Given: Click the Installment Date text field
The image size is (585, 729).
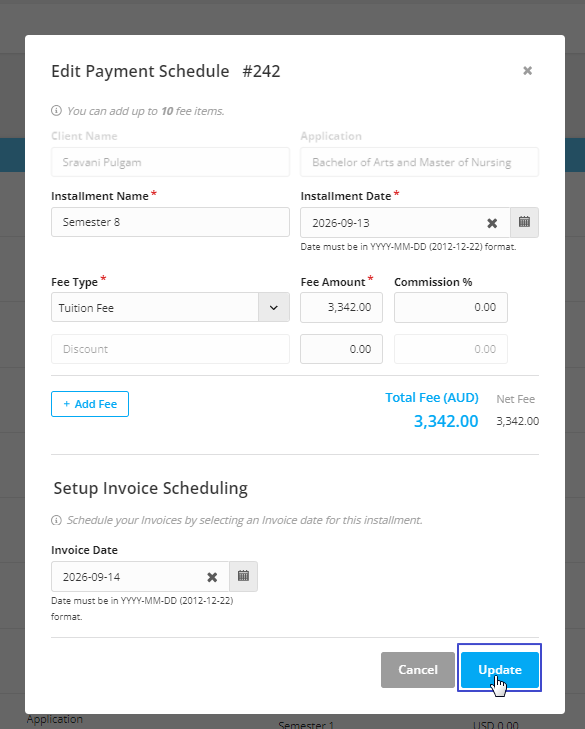Looking at the screenshot, I should (392, 223).
